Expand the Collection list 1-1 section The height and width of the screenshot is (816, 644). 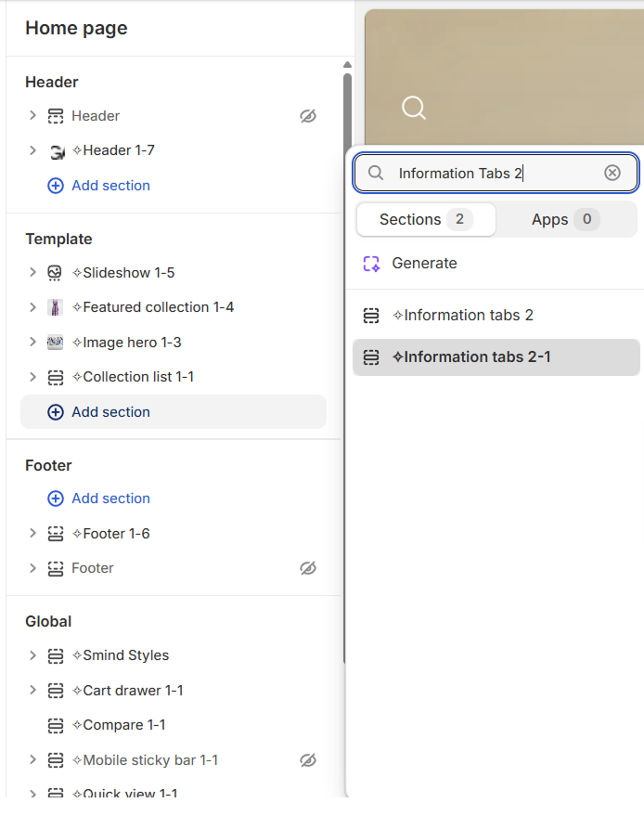32,377
